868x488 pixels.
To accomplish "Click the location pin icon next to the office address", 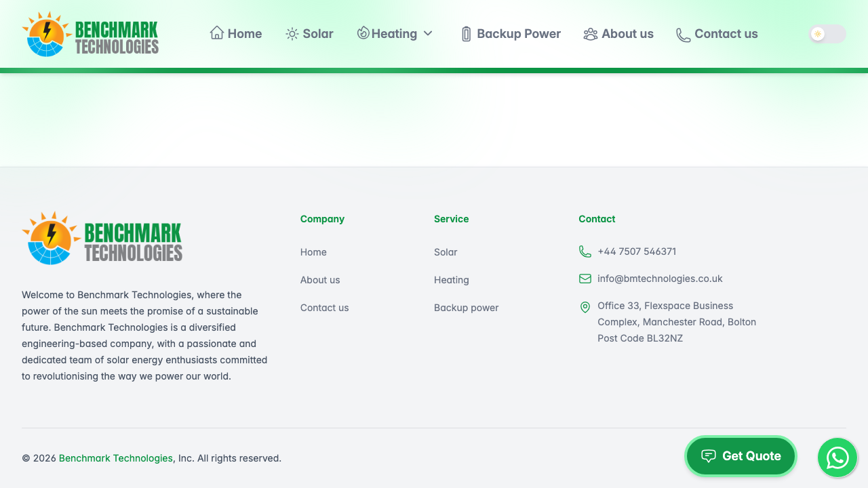I will click(x=585, y=307).
